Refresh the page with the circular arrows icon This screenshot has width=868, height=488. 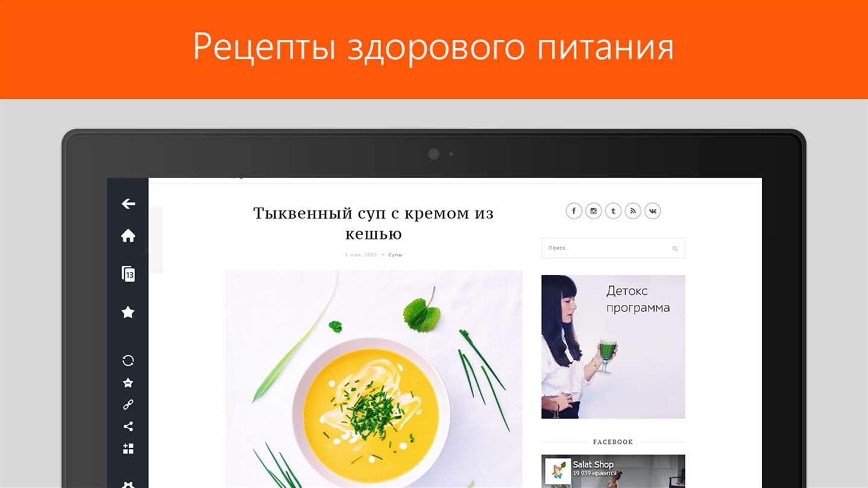(128, 360)
